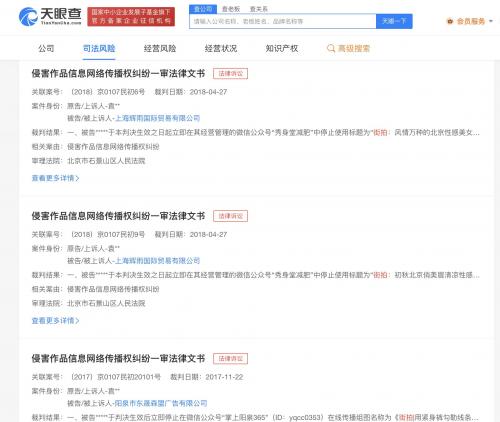Open the red national SME fund banner
500x422 pixels.
pos(131,16)
